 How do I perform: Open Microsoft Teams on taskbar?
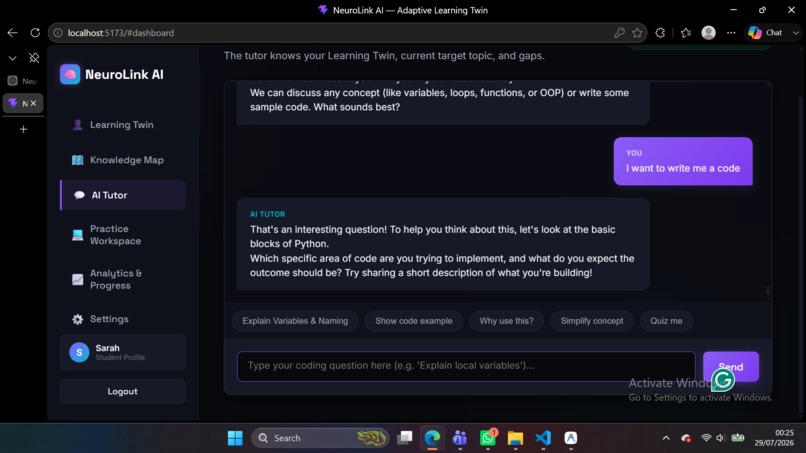click(460, 438)
